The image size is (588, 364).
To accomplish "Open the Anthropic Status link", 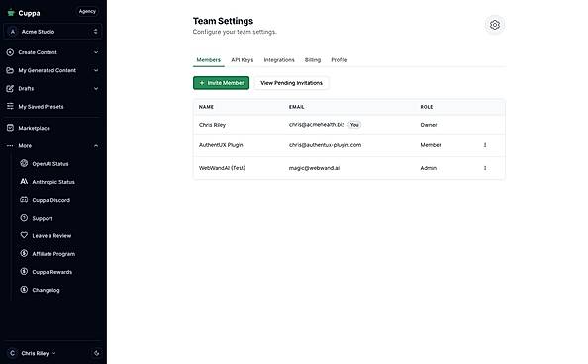I will click(x=53, y=182).
